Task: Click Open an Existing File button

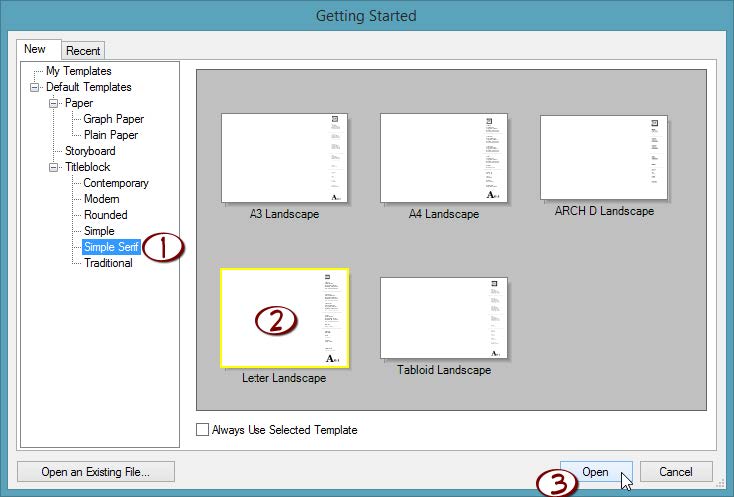Action: tap(95, 472)
